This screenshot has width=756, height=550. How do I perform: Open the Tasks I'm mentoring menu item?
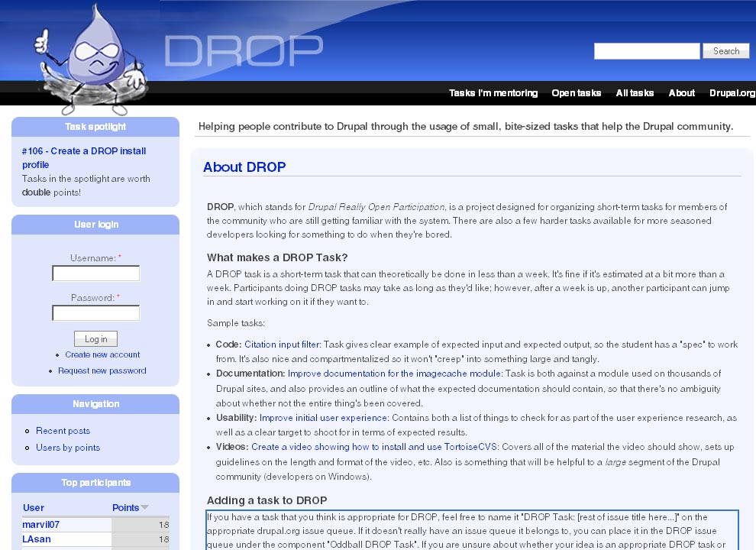click(x=493, y=92)
